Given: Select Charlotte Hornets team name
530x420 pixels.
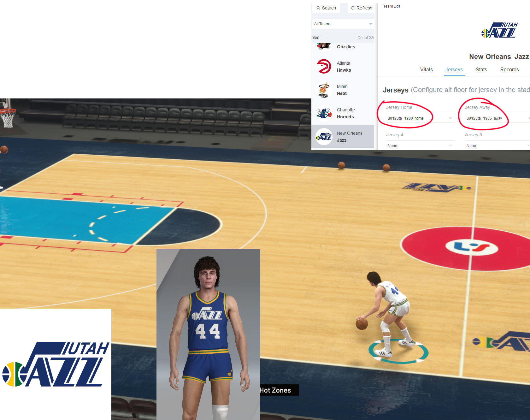Looking at the screenshot, I should (346, 113).
